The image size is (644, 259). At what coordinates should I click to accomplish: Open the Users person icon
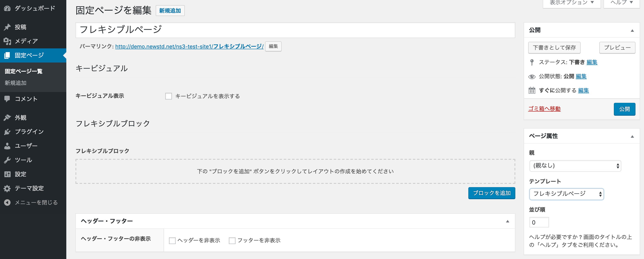7,146
